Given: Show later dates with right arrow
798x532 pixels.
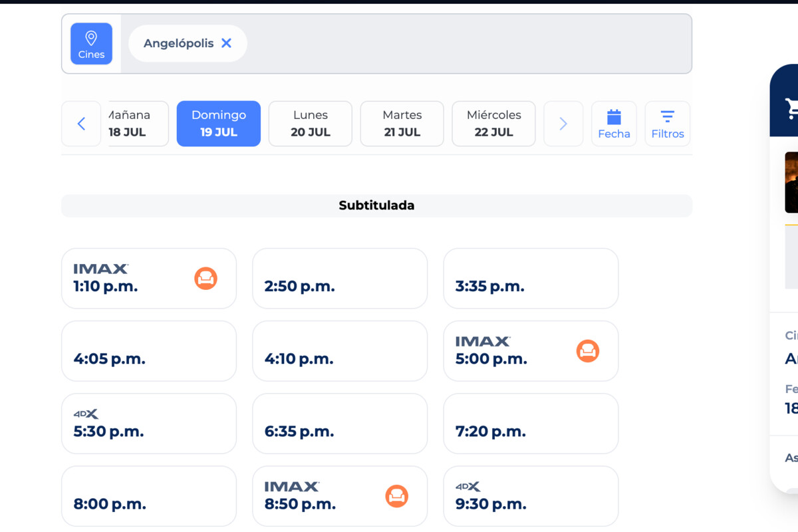Looking at the screenshot, I should point(563,124).
